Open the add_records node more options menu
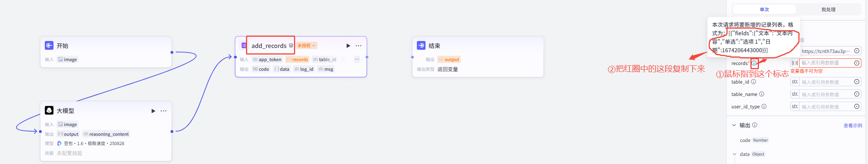 click(359, 46)
